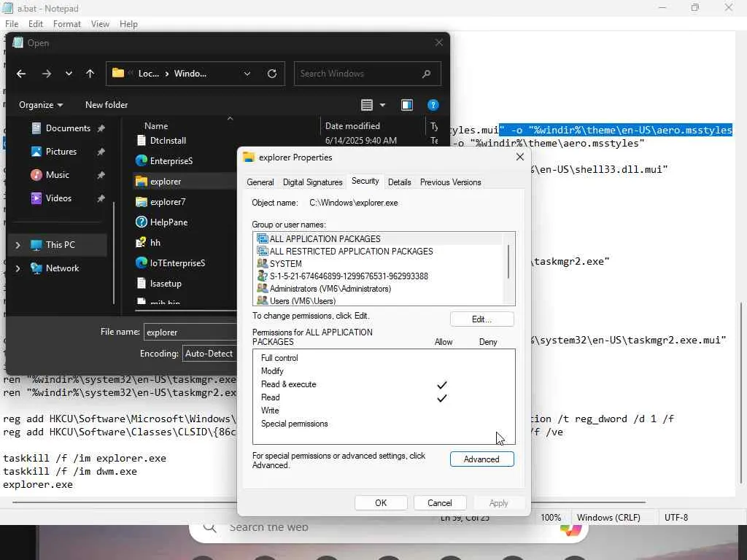Click Edit to change permissions
This screenshot has height=560, width=747.
coord(481,319)
